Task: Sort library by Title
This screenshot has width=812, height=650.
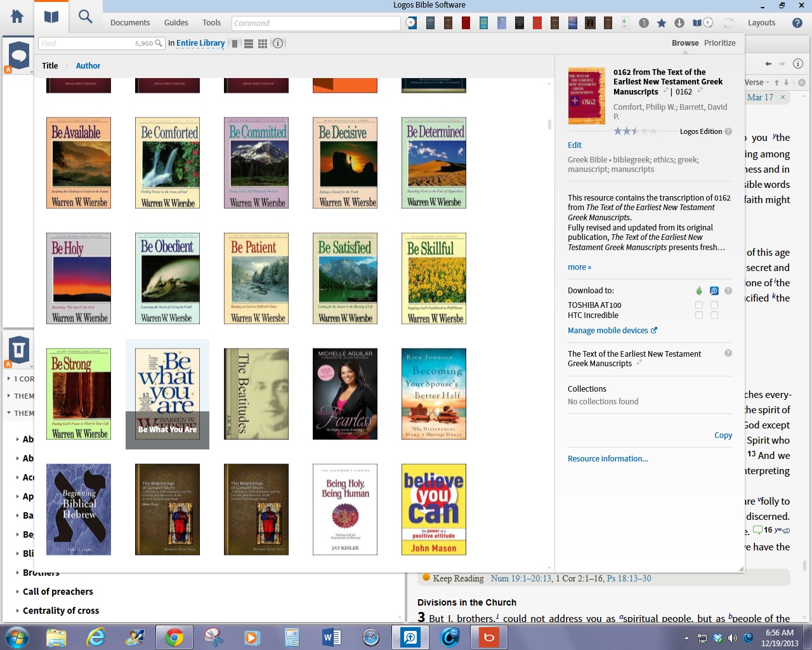Action: [x=50, y=66]
